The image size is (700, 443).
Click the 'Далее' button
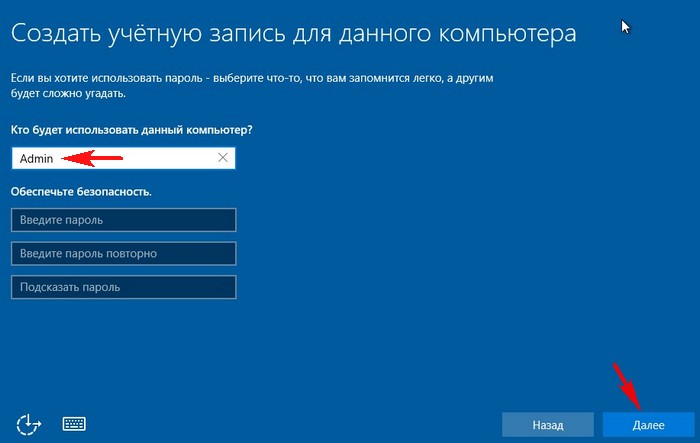(649, 424)
